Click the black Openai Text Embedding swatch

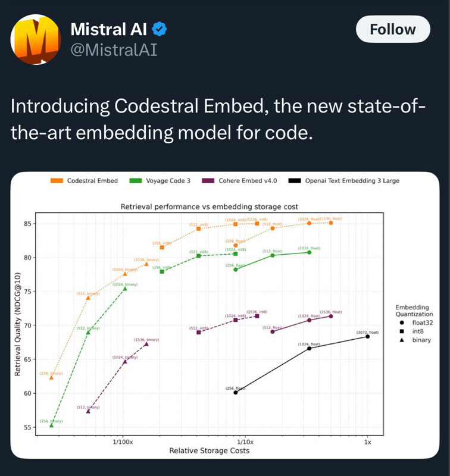(294, 181)
